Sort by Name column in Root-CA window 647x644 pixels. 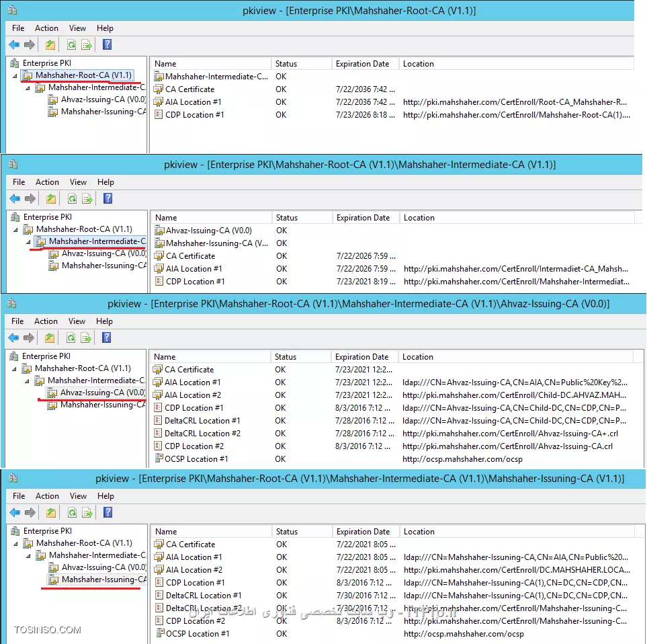(x=210, y=64)
